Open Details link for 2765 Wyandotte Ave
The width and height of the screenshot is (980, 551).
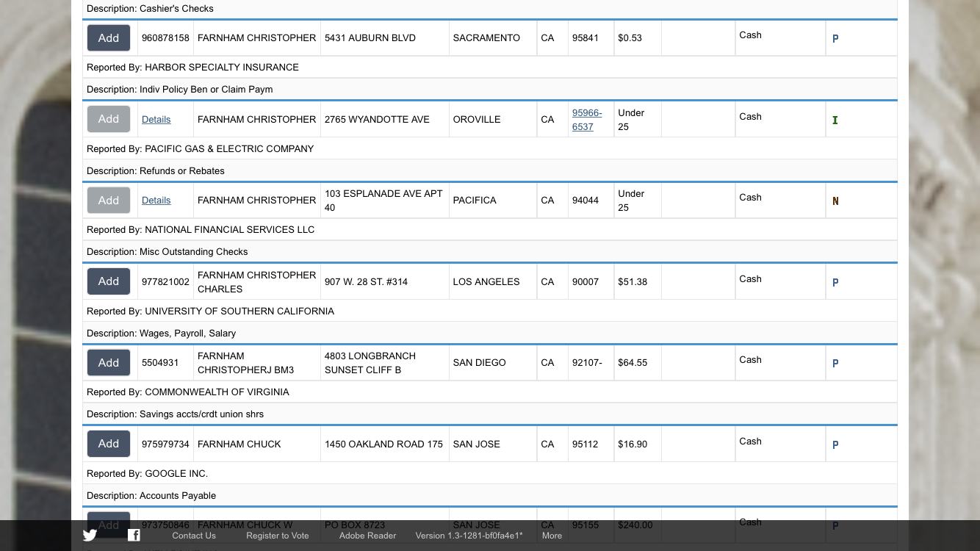[156, 119]
